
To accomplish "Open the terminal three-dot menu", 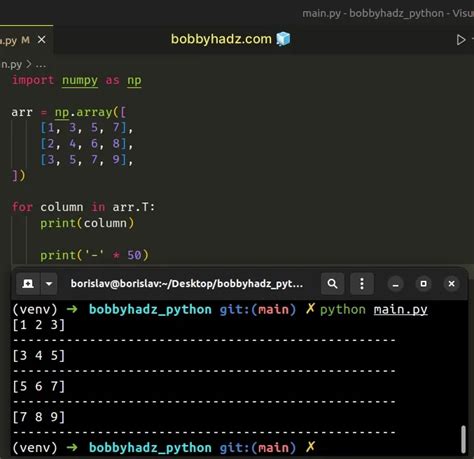I will click(x=362, y=284).
